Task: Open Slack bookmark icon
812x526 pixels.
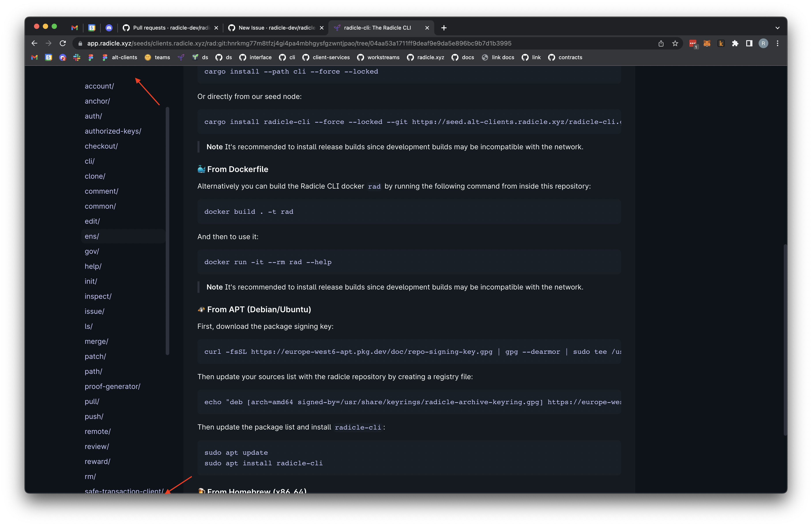Action: click(77, 57)
